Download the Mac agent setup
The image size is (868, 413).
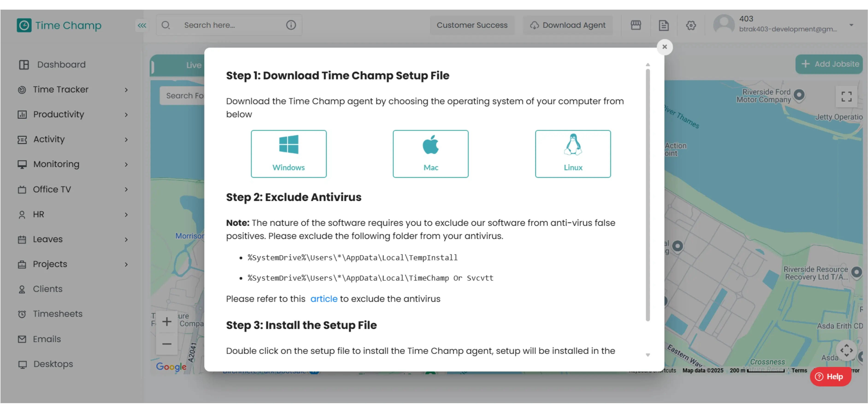click(x=430, y=154)
